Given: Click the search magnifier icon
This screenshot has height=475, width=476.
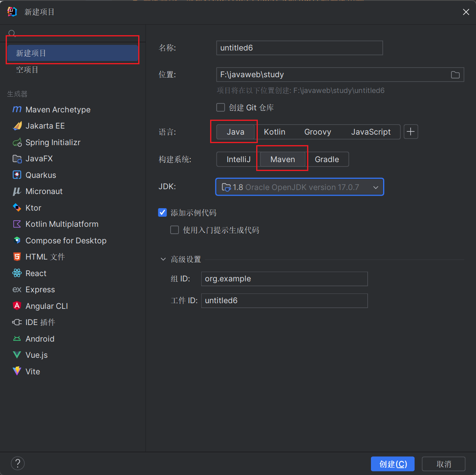Looking at the screenshot, I should tap(12, 33).
